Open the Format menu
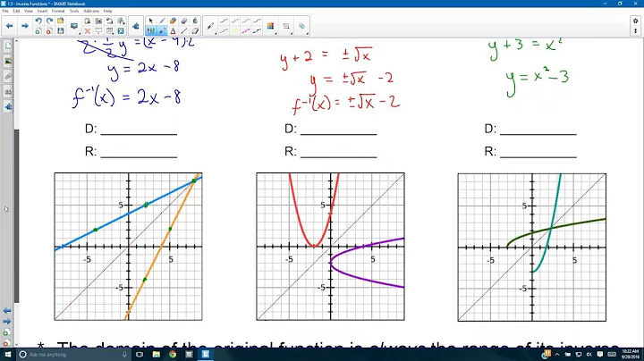Viewport: 644px width, 361px height. click(58, 11)
